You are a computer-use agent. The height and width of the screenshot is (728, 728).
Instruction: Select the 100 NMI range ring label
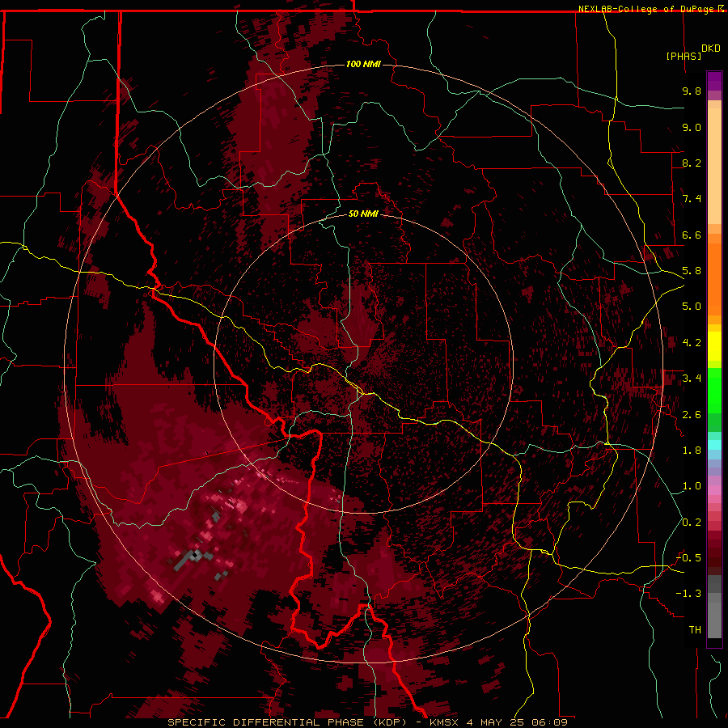[x=363, y=64]
